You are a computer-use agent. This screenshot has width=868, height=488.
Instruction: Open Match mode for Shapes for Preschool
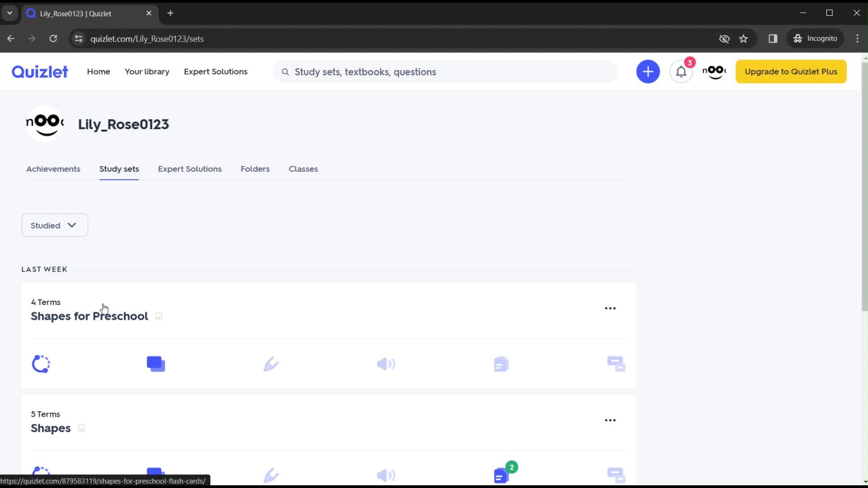click(x=616, y=364)
